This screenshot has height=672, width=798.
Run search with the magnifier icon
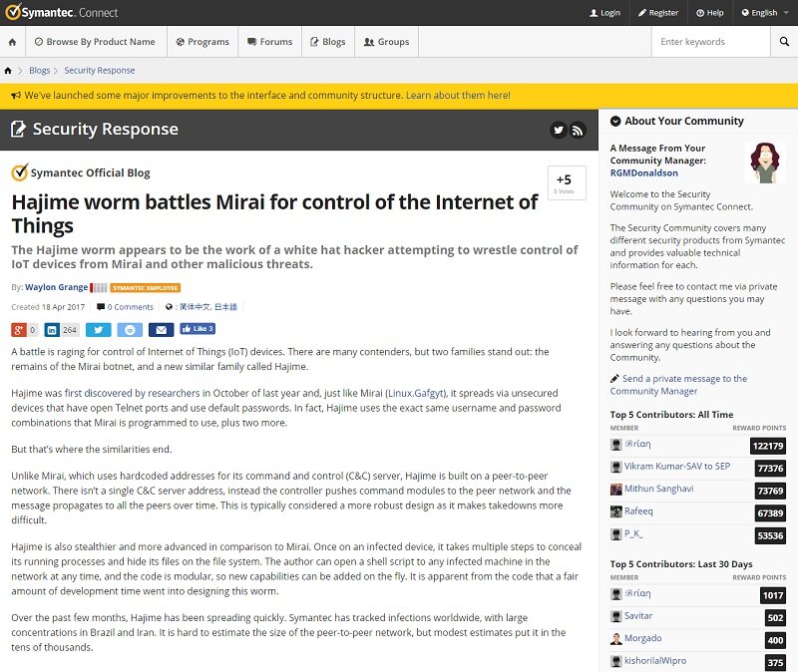click(784, 42)
